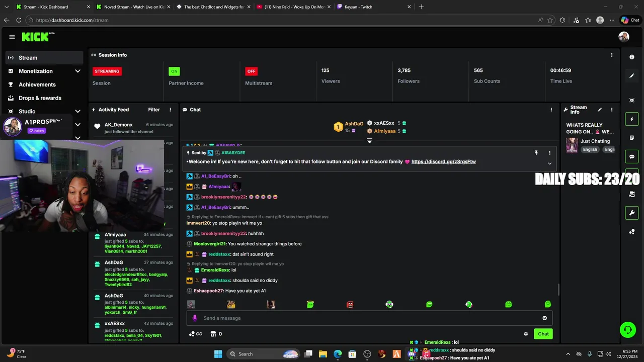Open a new browser tab

pyautogui.click(x=421, y=7)
